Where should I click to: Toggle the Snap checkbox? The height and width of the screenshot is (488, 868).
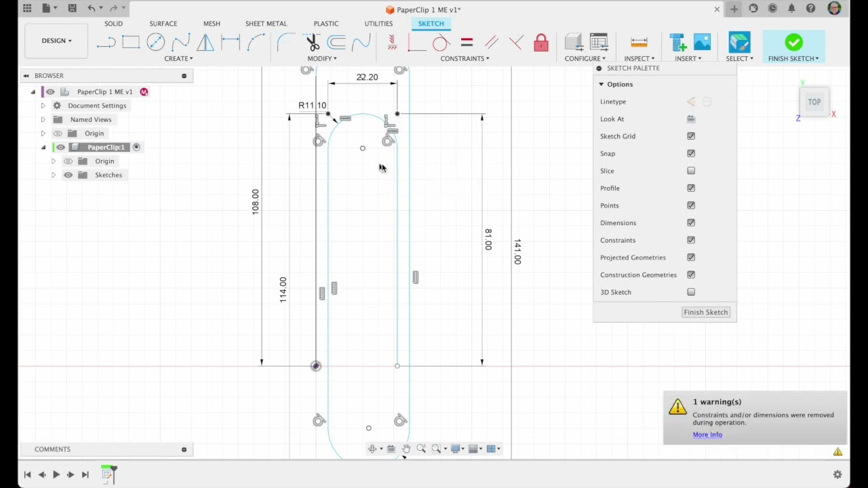pyautogui.click(x=691, y=154)
